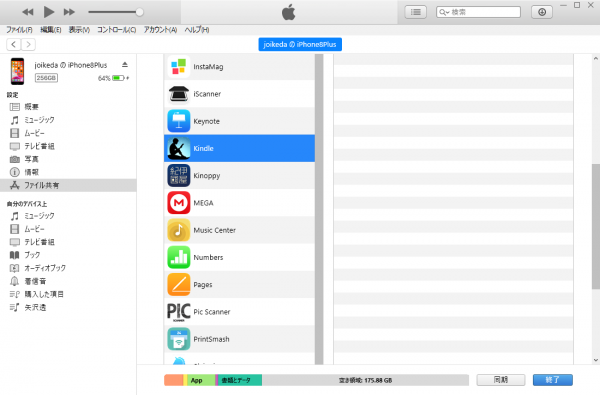The height and width of the screenshot is (395, 600).
Task: Click the main window vertical scrollbar thumb
Action: (596, 227)
